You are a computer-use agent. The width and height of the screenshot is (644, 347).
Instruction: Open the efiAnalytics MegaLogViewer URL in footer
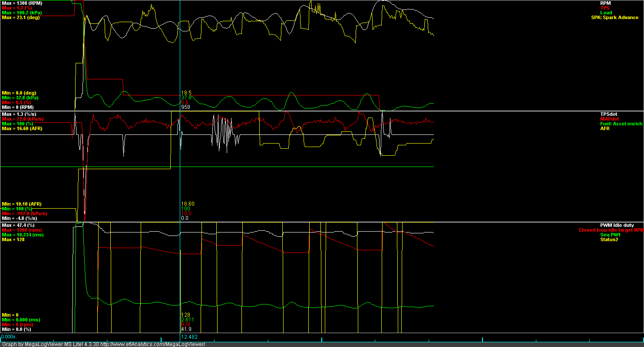pyautogui.click(x=152, y=344)
